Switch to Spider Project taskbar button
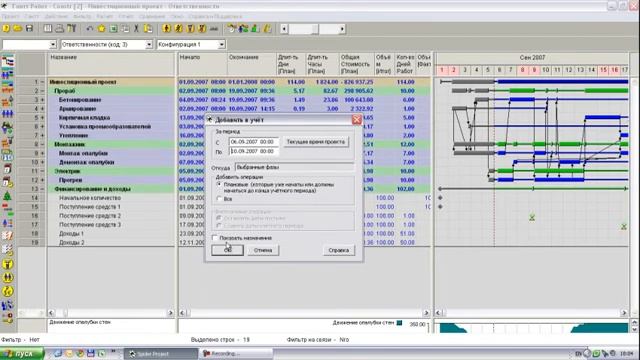The image size is (640, 360). (161, 353)
